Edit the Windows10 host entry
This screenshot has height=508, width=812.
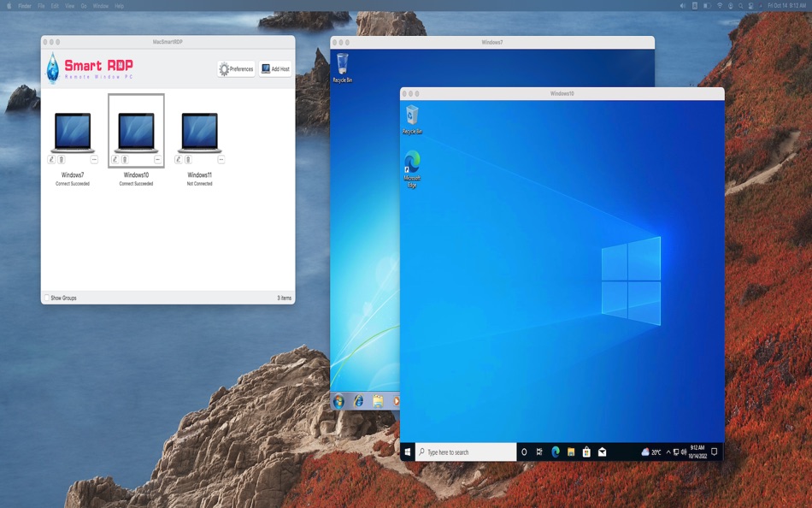click(115, 160)
